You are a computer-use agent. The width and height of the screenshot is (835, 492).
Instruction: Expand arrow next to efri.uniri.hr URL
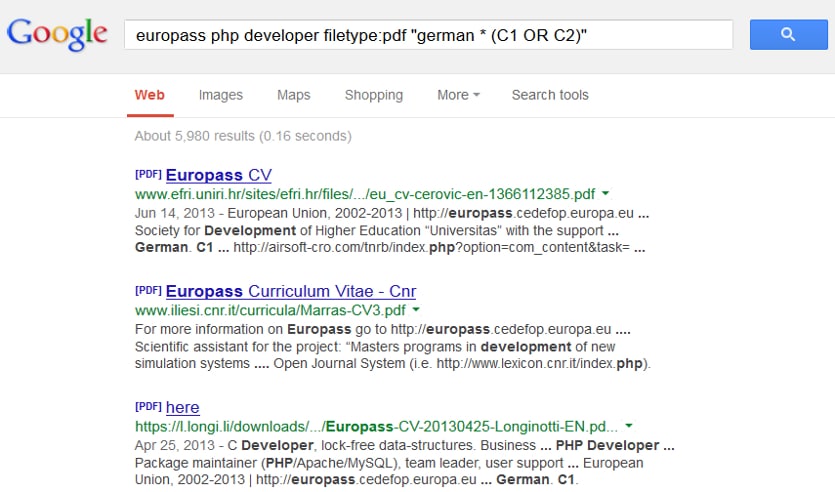coord(605,193)
